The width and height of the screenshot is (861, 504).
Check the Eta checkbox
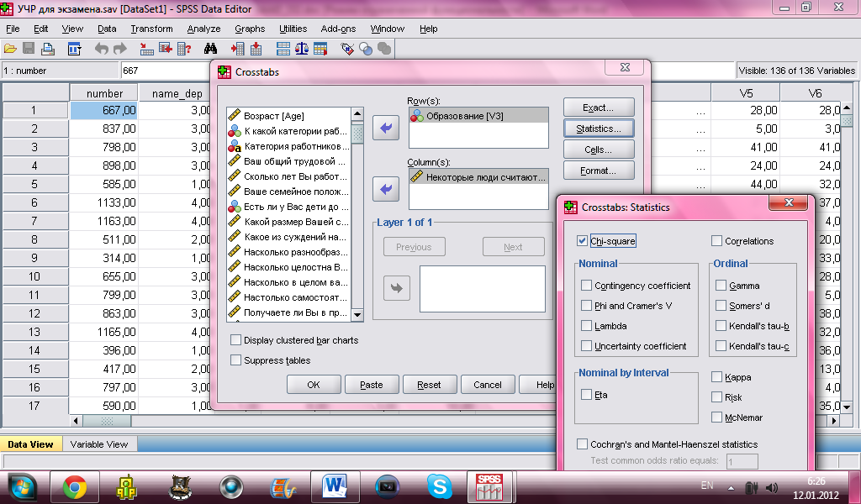[x=586, y=394]
